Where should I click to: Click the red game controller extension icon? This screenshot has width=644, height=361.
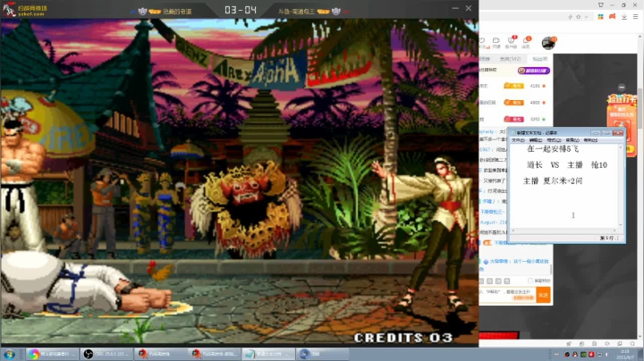pyautogui.click(x=612, y=17)
